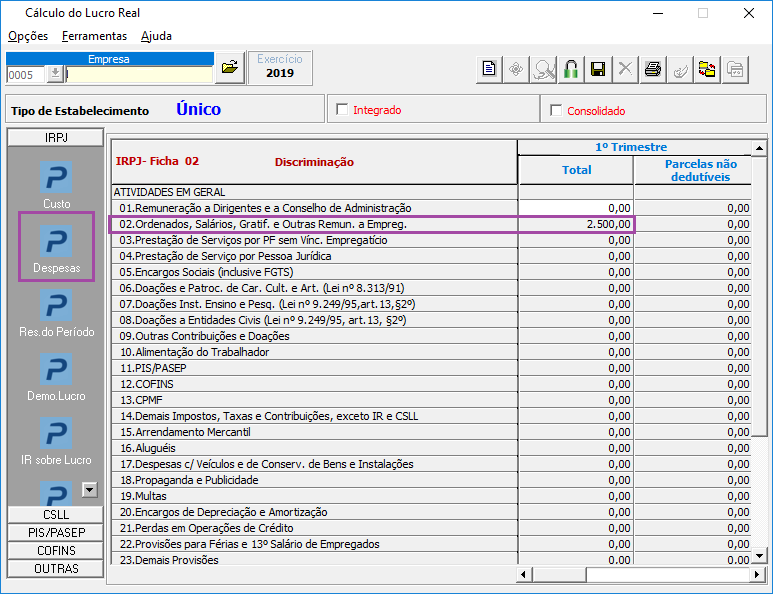Open the Opções menu
Screen dimensions: 773x594
click(28, 36)
